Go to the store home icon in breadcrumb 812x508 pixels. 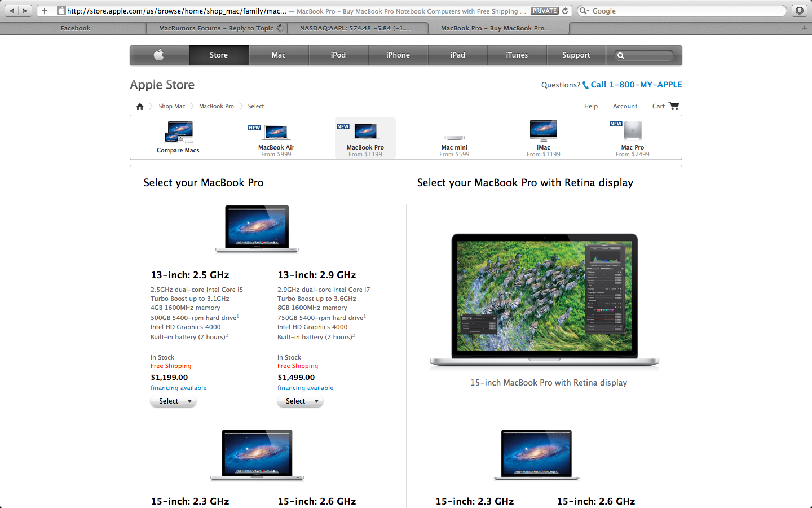[x=140, y=106]
